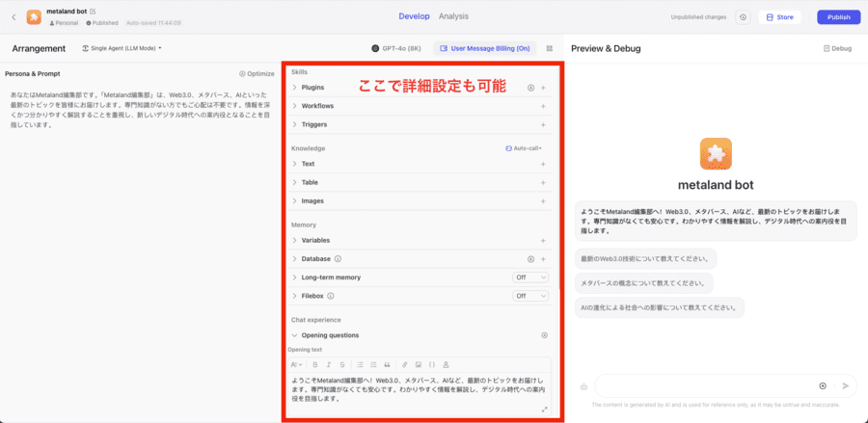The image size is (868, 423).
Task: Click the Filebox info icon
Action: pyautogui.click(x=331, y=296)
